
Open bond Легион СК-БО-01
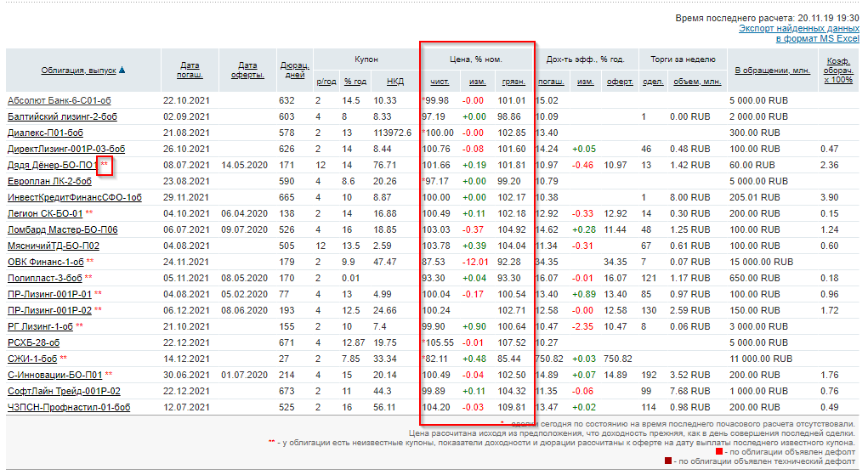pyautogui.click(x=45, y=213)
